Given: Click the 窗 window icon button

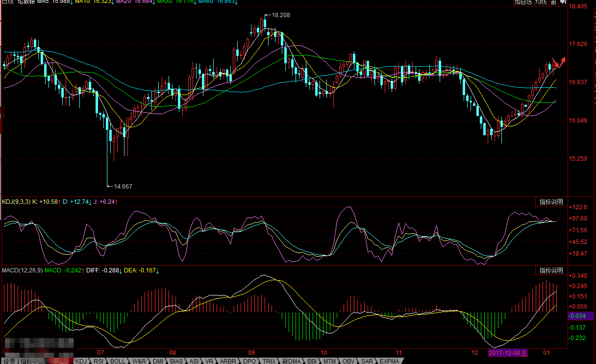Looking at the screenshot, I should coord(553,2).
